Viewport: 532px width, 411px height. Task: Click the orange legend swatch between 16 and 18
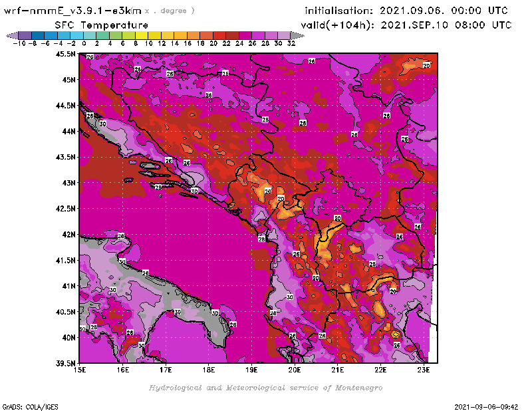pyautogui.click(x=194, y=35)
